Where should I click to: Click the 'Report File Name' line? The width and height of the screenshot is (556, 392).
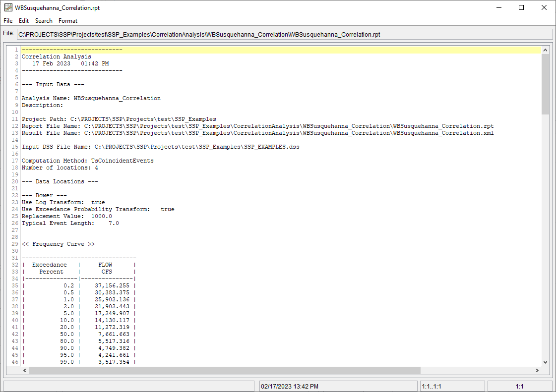pyautogui.click(x=258, y=126)
